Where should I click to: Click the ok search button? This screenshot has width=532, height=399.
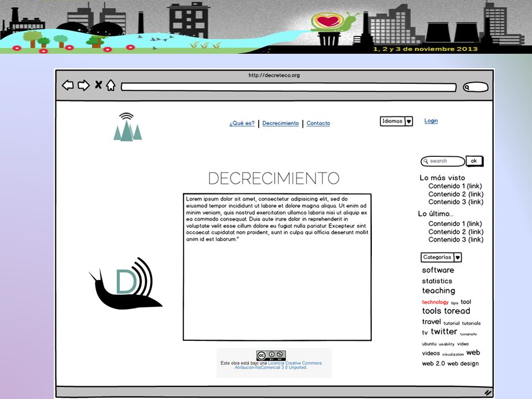(474, 161)
